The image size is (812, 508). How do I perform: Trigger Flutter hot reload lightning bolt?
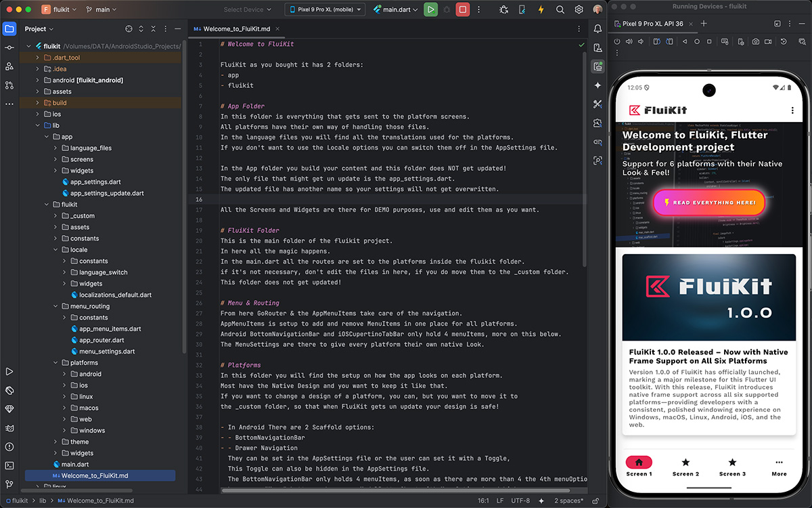pos(541,9)
